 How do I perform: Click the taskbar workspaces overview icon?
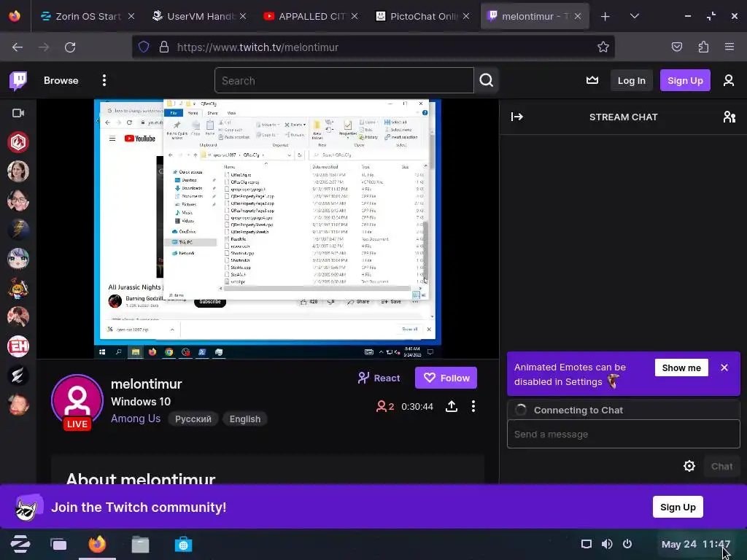click(x=58, y=544)
